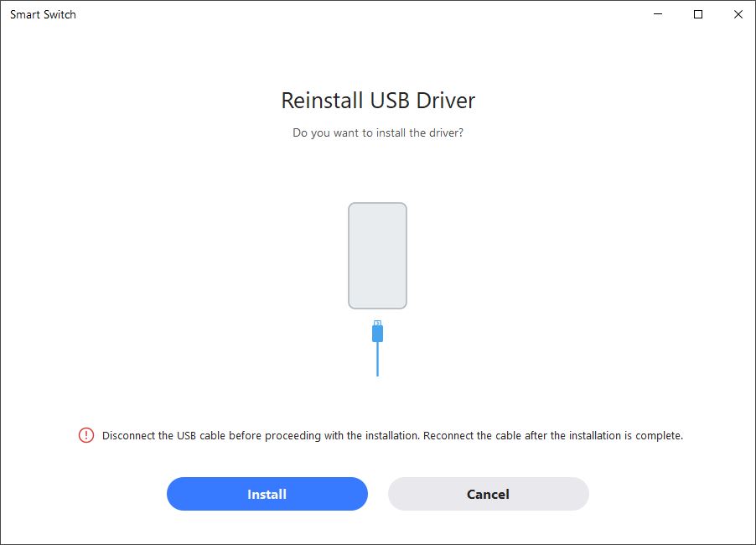Select the gray phone illustration
Screen dimensions: 756x545
pyautogui.click(x=377, y=256)
